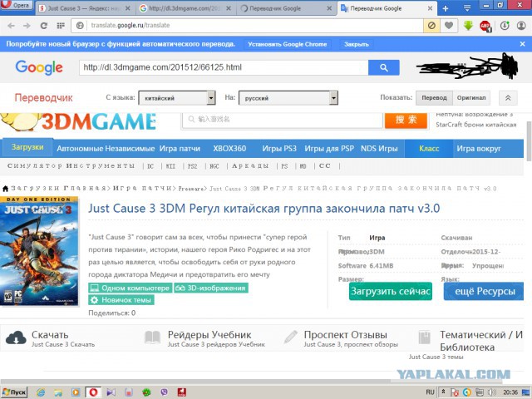
Task: Click the green Загрузить сейчас button
Action: (391, 292)
